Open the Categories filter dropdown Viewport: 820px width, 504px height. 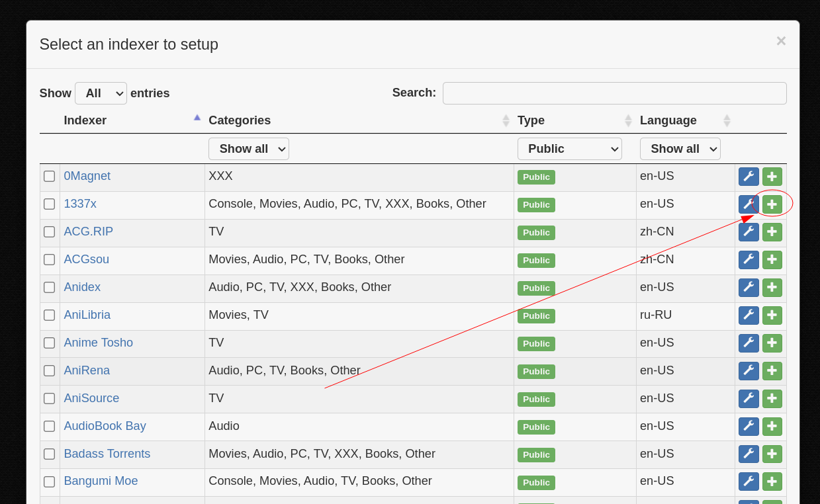(x=249, y=149)
